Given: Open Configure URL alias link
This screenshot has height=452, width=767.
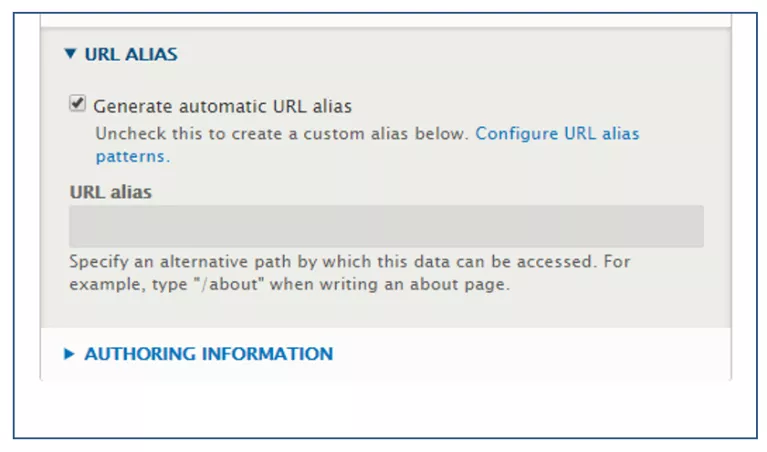Looking at the screenshot, I should 557,134.
